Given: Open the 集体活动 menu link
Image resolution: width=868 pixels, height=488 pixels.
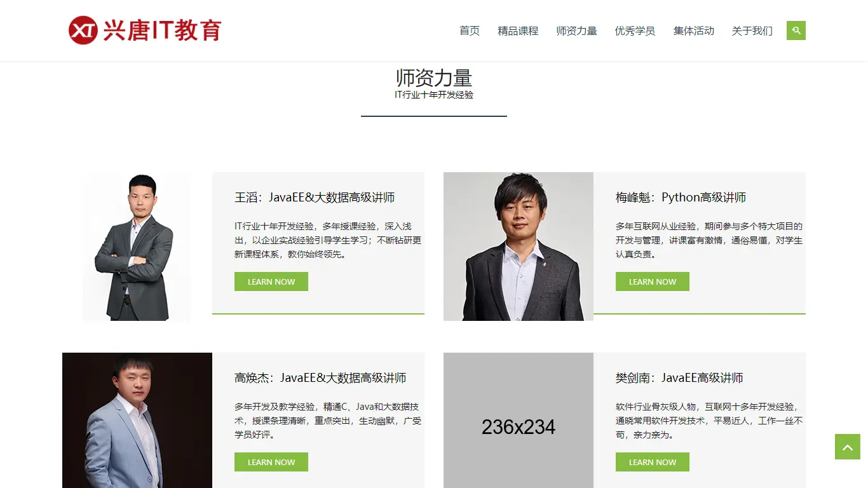Looking at the screenshot, I should [x=693, y=30].
